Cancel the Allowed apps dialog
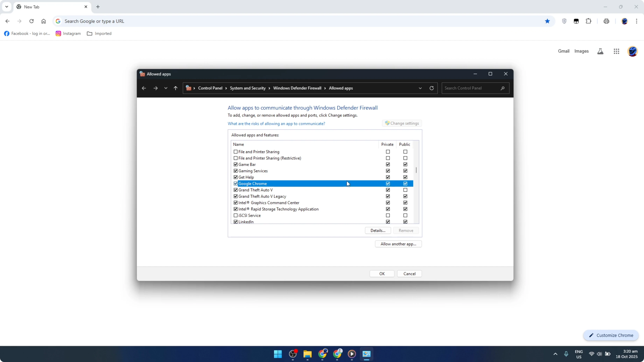Image resolution: width=644 pixels, height=362 pixels. [x=409, y=274]
